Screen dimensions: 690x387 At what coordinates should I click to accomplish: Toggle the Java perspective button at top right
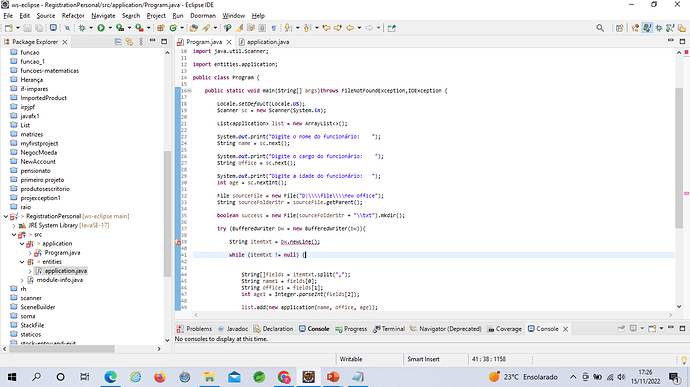[647, 28]
